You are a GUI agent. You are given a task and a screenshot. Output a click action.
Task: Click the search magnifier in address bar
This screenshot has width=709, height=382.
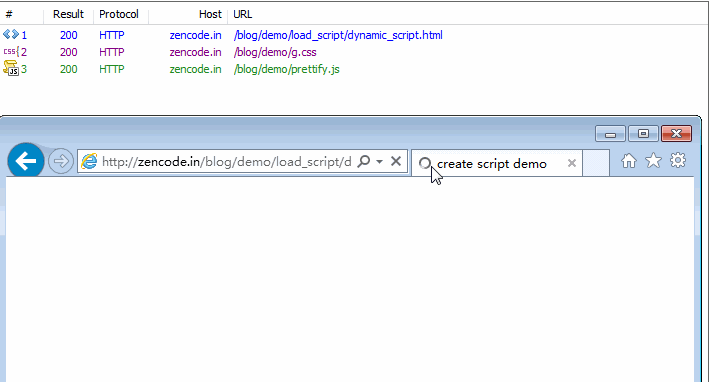coord(364,161)
